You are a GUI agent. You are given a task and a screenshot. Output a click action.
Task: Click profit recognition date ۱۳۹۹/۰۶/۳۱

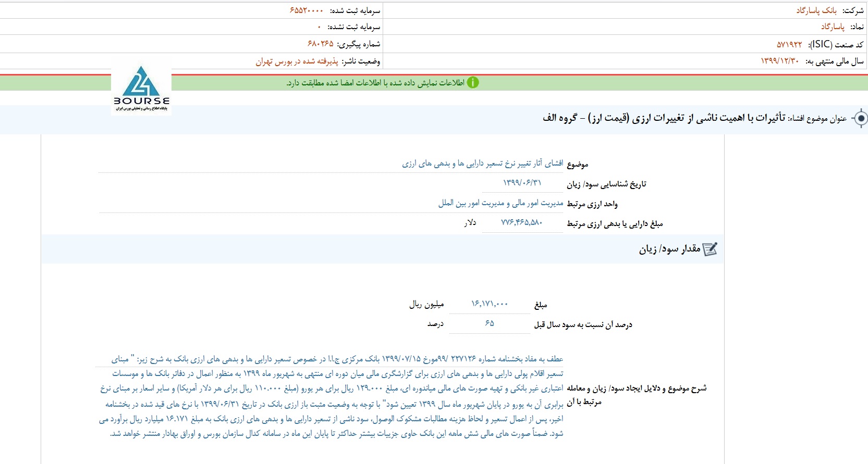pyautogui.click(x=522, y=183)
